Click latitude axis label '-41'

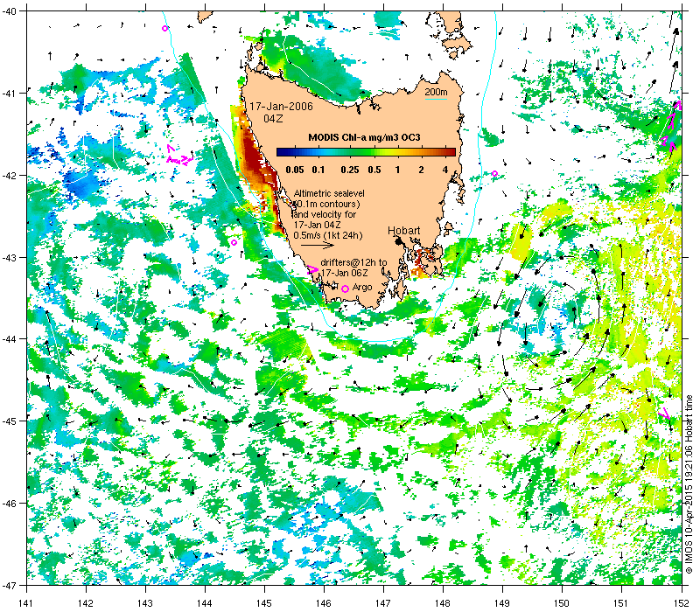[9, 94]
